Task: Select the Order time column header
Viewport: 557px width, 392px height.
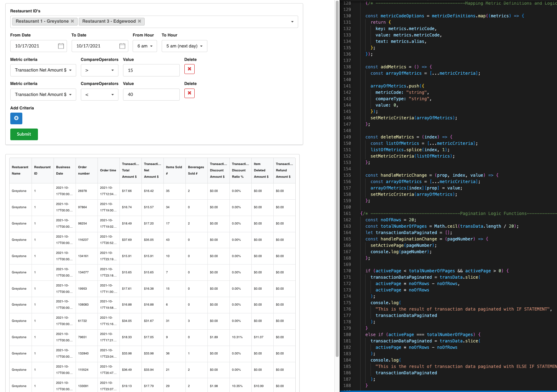Action: (108, 170)
